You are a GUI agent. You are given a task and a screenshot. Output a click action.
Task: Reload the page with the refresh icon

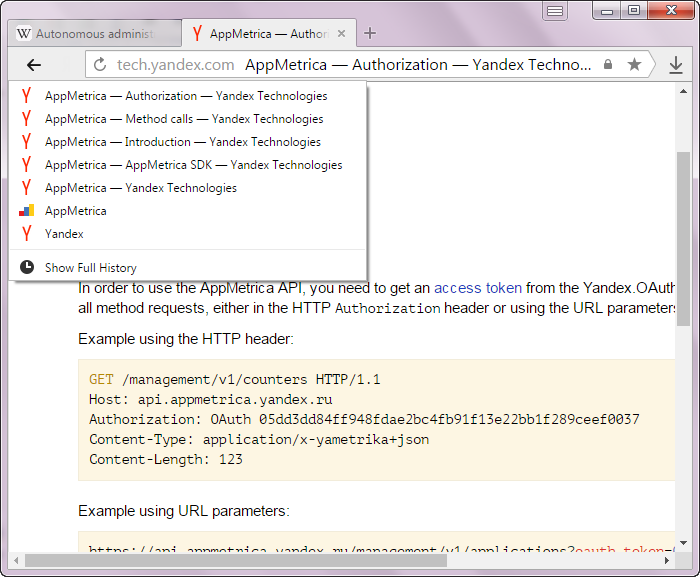pyautogui.click(x=100, y=65)
